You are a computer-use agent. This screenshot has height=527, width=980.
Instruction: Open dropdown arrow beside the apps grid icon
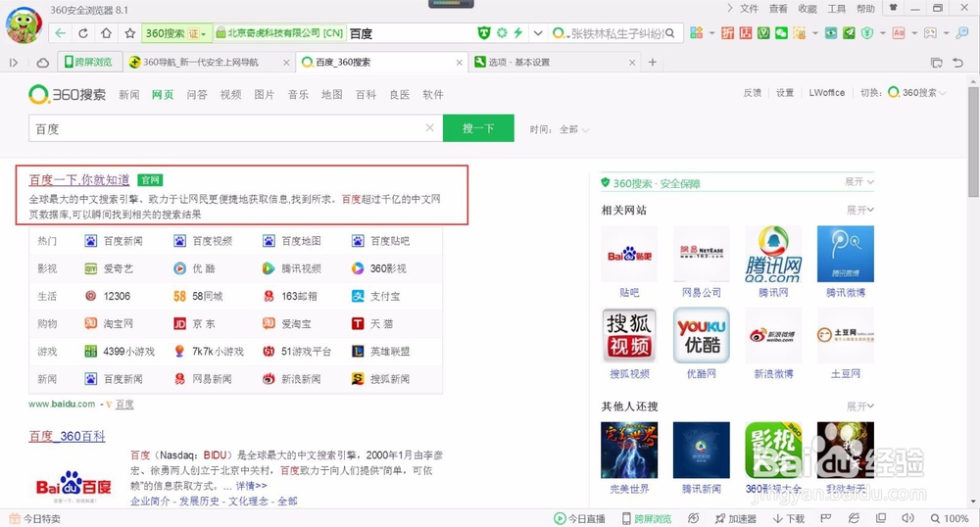point(711,33)
